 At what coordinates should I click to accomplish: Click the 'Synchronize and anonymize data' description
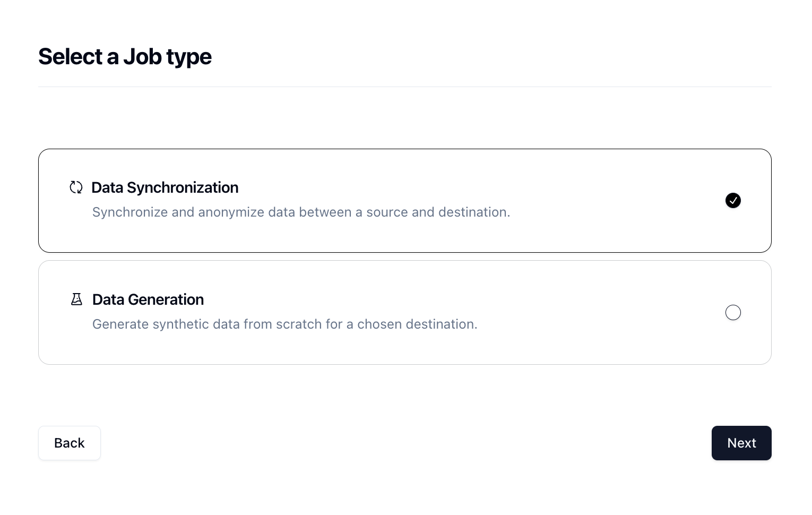pos(301,212)
